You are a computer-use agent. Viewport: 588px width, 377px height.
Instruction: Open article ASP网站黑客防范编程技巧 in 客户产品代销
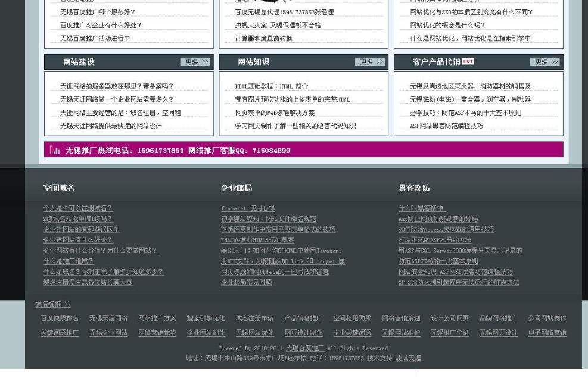pyautogui.click(x=447, y=126)
